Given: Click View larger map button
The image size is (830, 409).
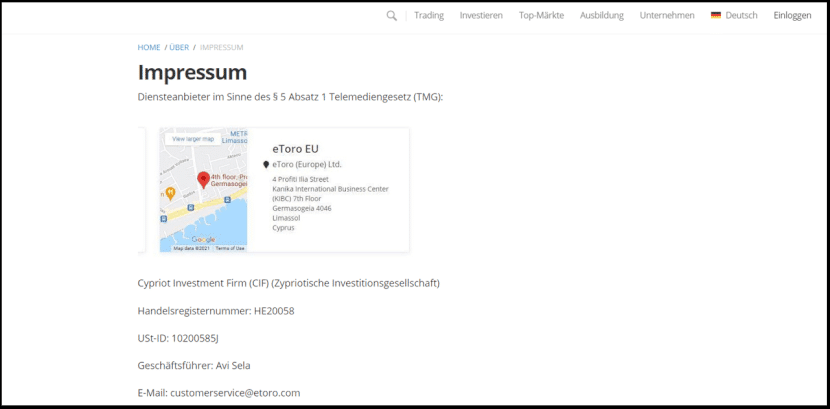Looking at the screenshot, I should (193, 139).
